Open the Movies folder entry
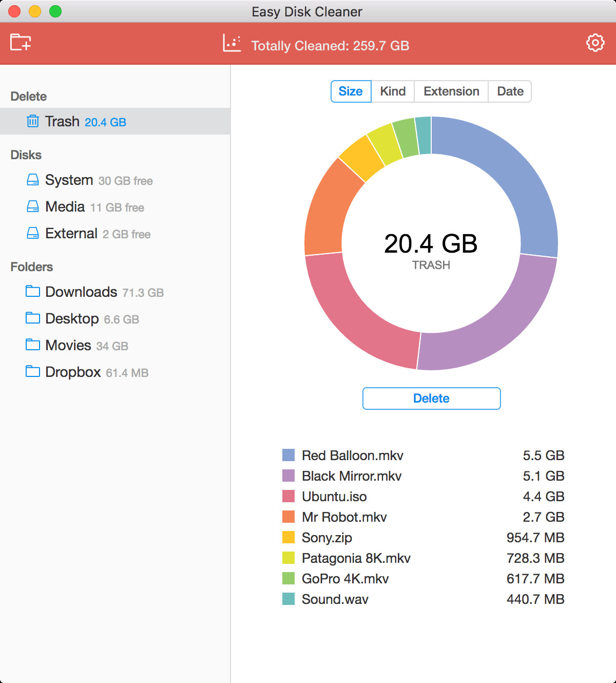This screenshot has width=616, height=683. point(115,345)
